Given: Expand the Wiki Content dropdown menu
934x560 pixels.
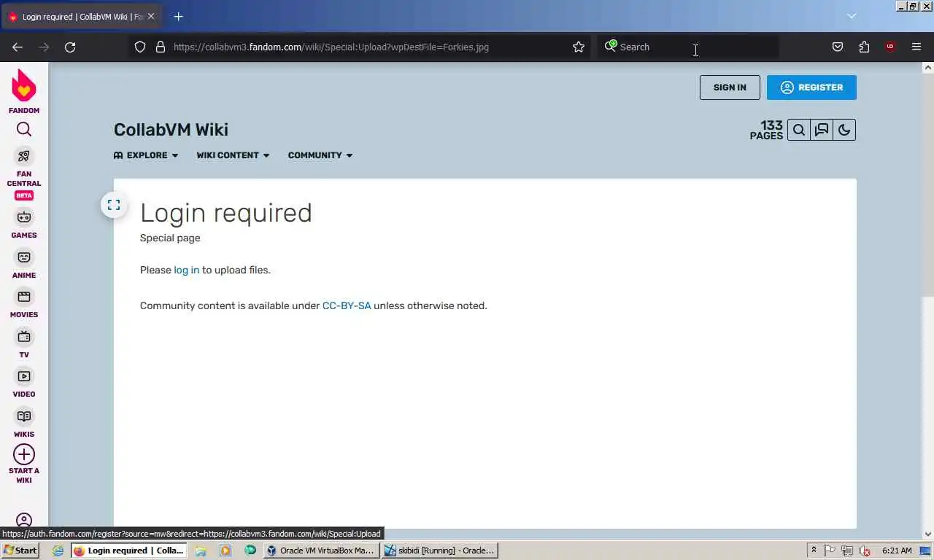Looking at the screenshot, I should tap(233, 155).
